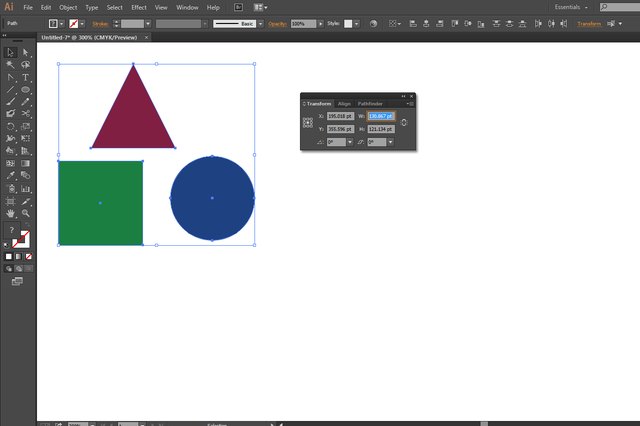Select the Magic Wand tool
This screenshot has width=640, height=426.
[x=10, y=64]
